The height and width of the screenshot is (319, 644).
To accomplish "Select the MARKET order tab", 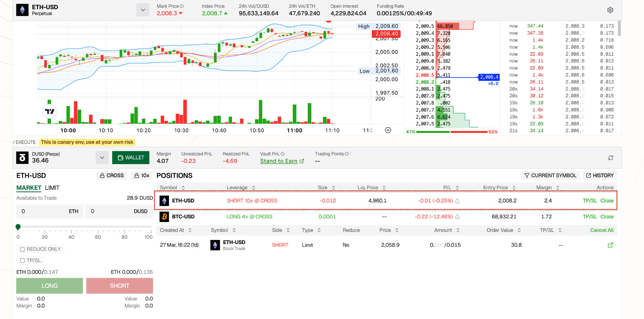I will pos(29,188).
